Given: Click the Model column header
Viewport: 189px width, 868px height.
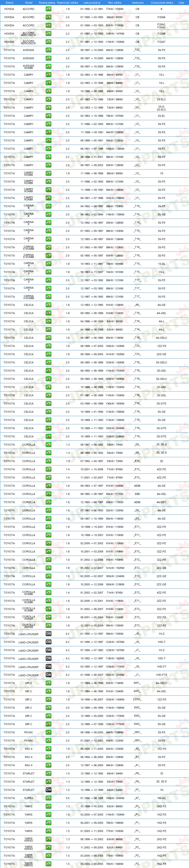Looking at the screenshot, I should pos(29,3).
